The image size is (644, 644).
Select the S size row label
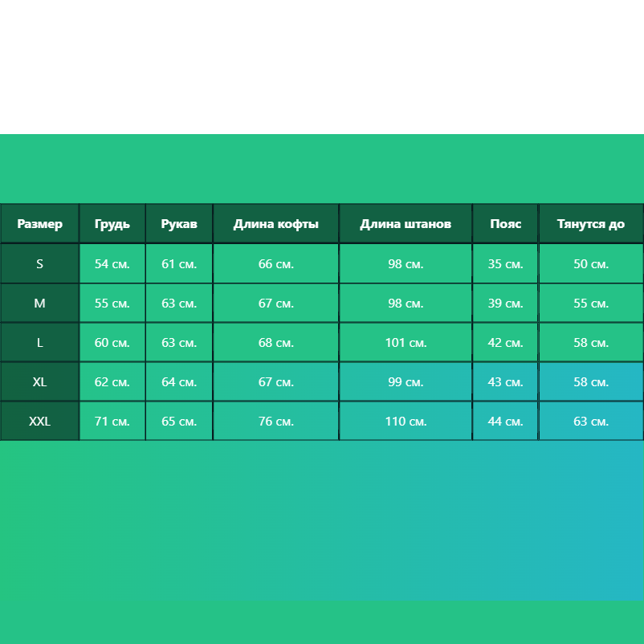(x=39, y=263)
